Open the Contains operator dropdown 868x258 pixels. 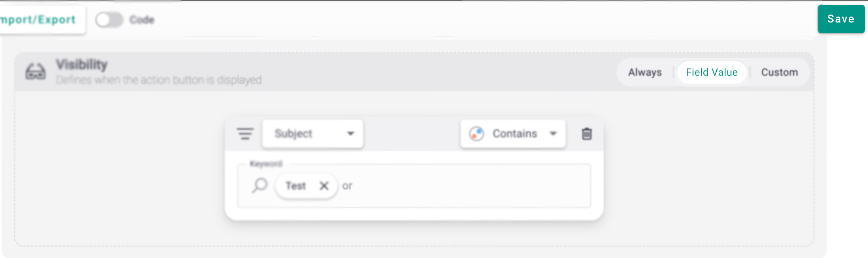click(514, 134)
